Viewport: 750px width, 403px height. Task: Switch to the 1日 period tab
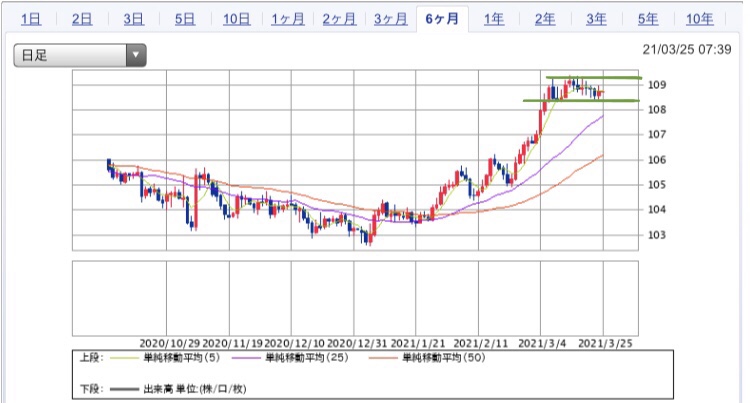[31, 19]
